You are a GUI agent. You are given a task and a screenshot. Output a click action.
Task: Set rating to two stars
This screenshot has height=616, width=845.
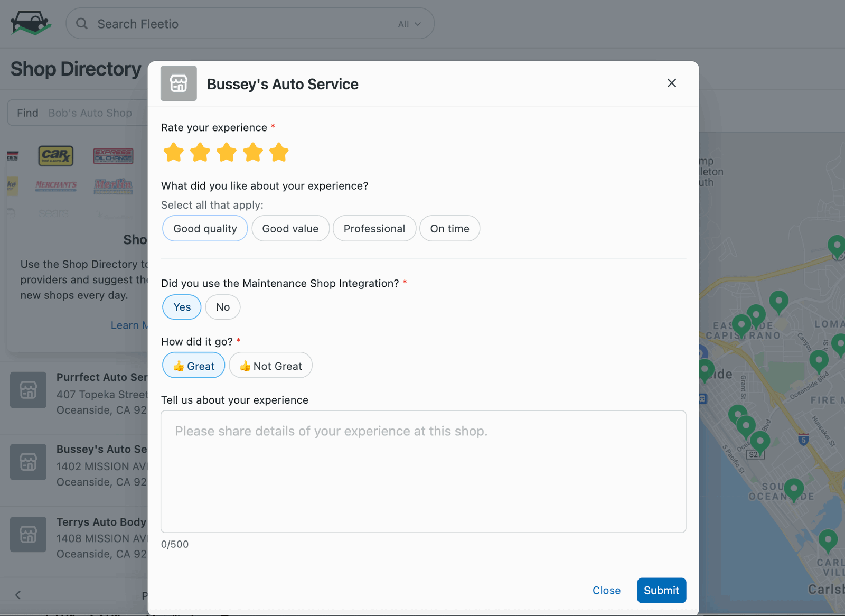click(200, 153)
